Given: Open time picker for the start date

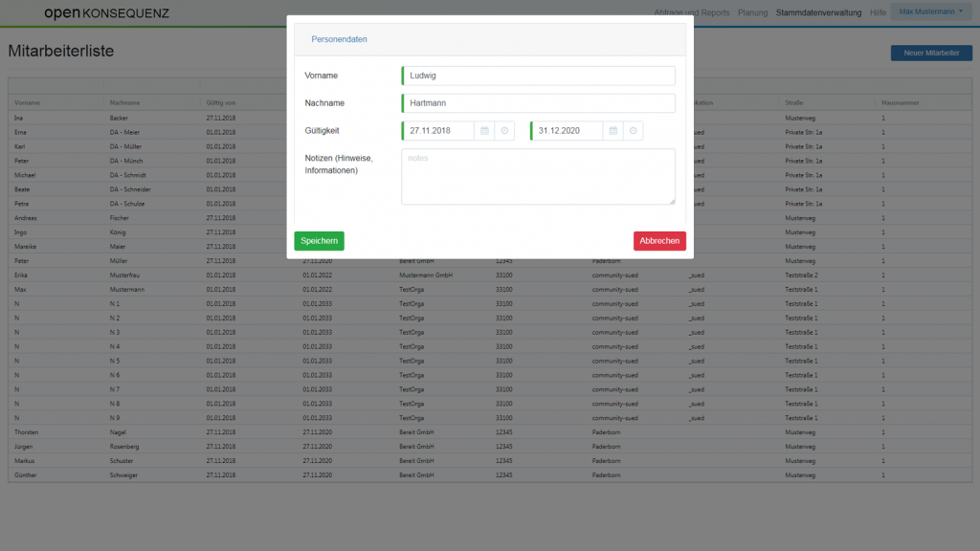Looking at the screenshot, I should click(x=504, y=131).
